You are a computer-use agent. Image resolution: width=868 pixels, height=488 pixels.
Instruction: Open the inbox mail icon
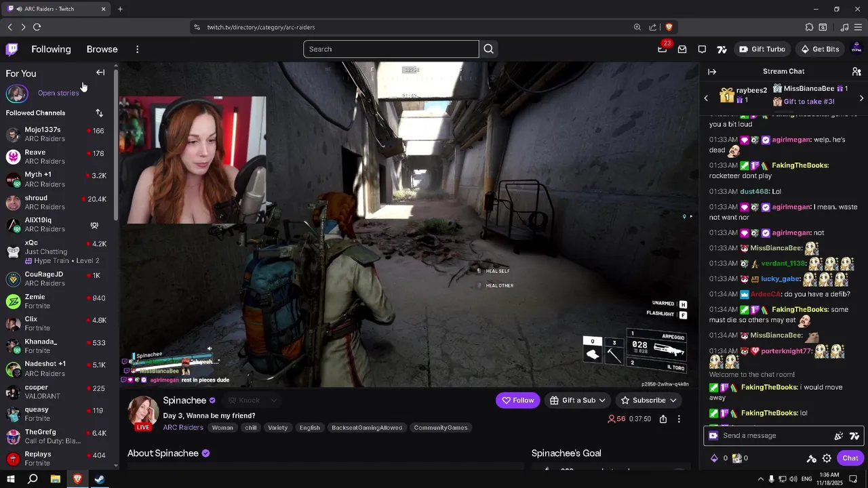[682, 49]
